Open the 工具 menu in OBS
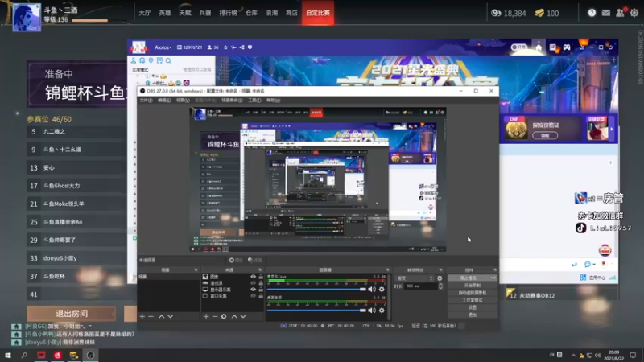Viewport: 644px width, 362px height. [x=254, y=100]
